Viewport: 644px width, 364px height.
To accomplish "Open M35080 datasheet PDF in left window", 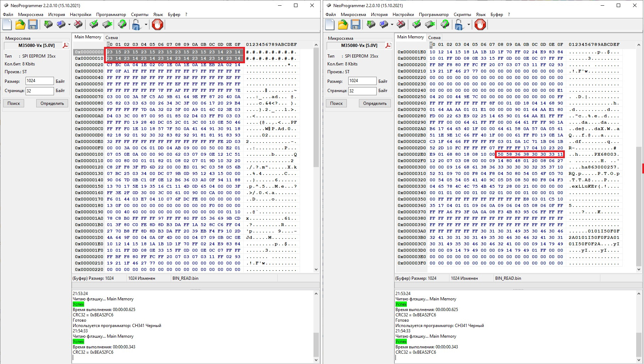I will (x=66, y=45).
